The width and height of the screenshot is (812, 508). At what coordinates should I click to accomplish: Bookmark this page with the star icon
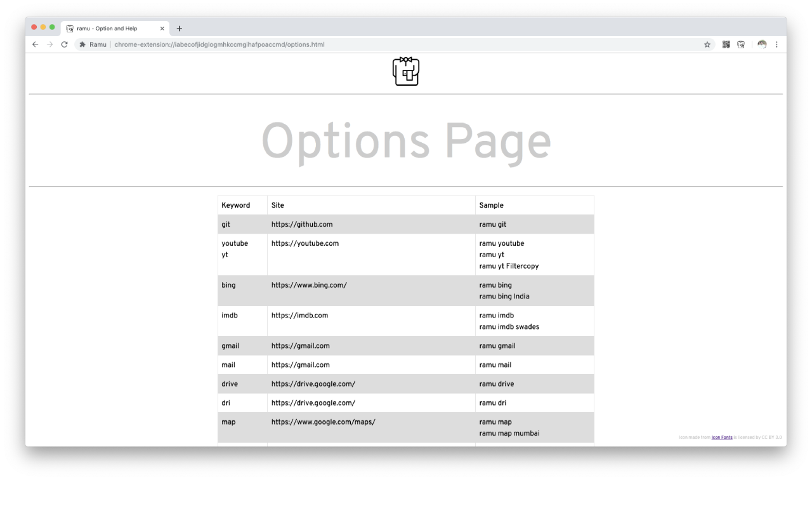click(x=707, y=44)
